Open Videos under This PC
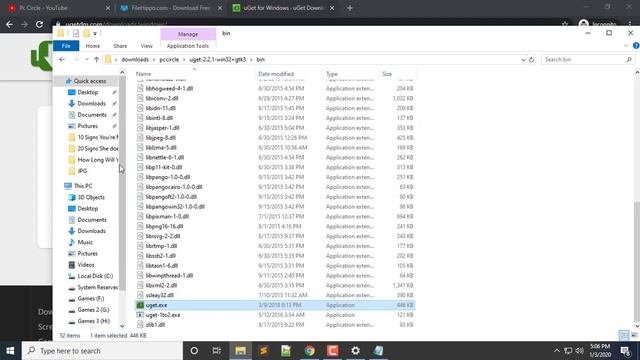640x360 pixels. pyautogui.click(x=85, y=265)
